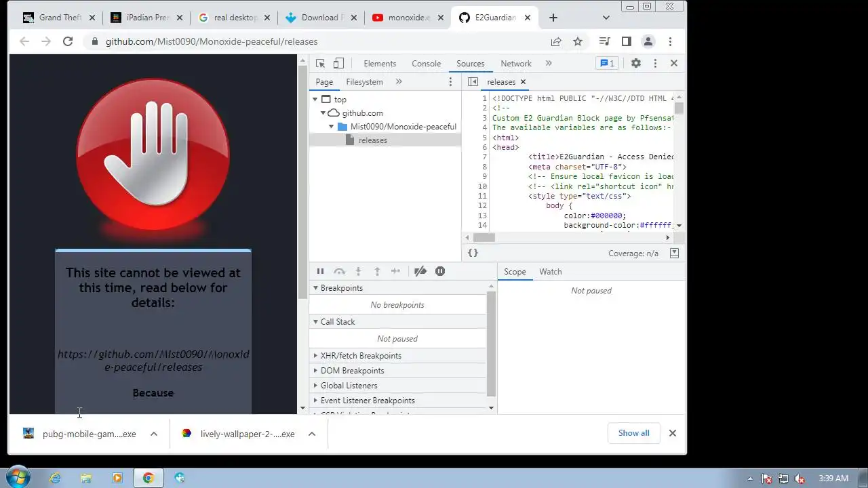Image resolution: width=868 pixels, height=488 pixels.
Task: Open pubg-mobile-gam exe download options arrow
Action: [154, 434]
